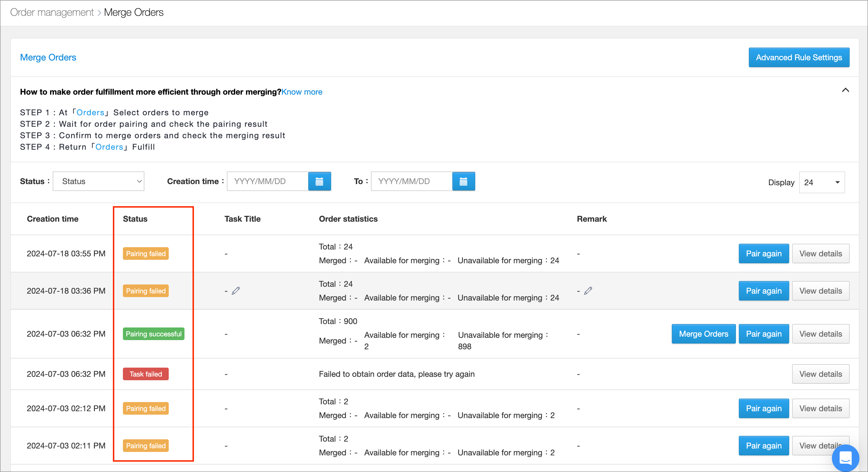
Task: Focus the To end date field
Action: (411, 181)
